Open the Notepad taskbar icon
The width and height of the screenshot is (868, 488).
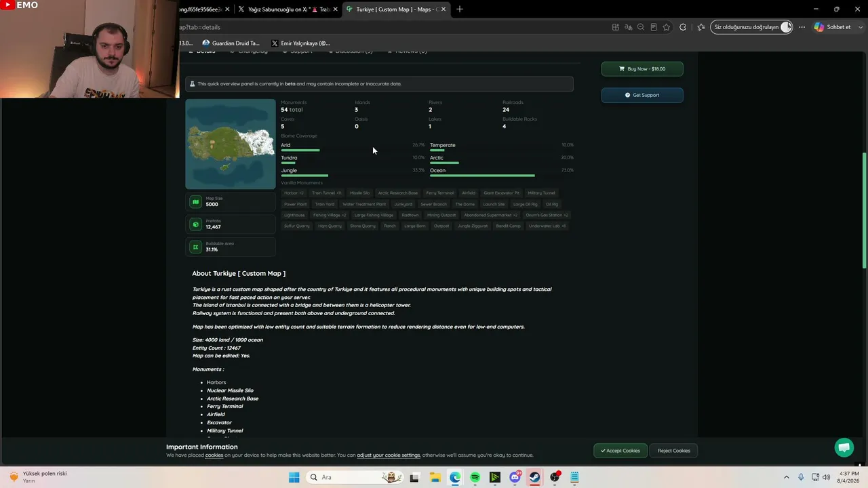(x=575, y=477)
